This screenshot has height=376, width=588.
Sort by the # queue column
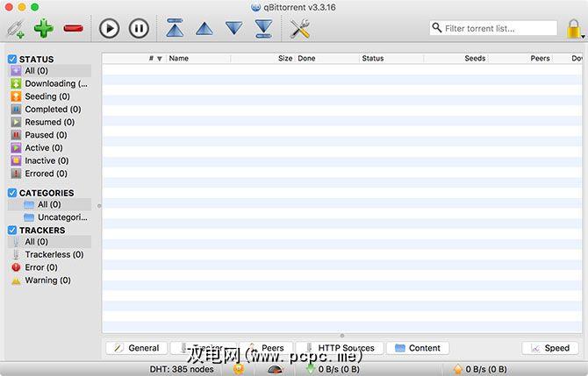pyautogui.click(x=134, y=59)
